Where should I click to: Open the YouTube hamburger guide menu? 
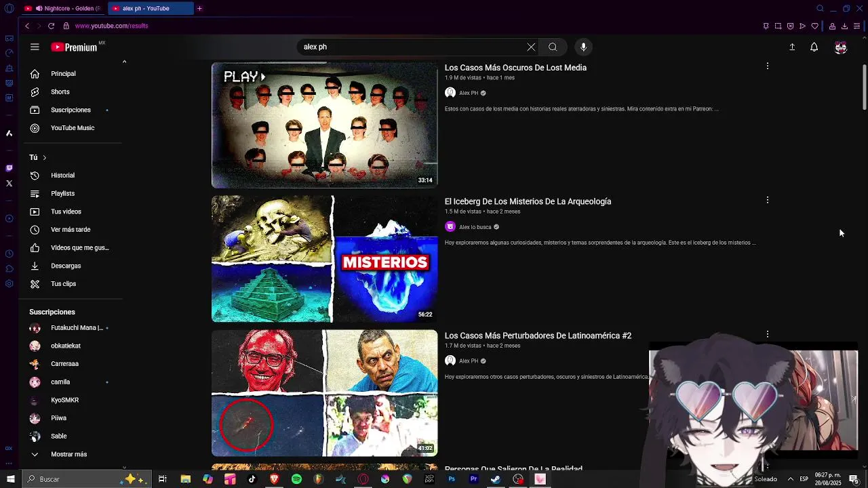(x=35, y=47)
